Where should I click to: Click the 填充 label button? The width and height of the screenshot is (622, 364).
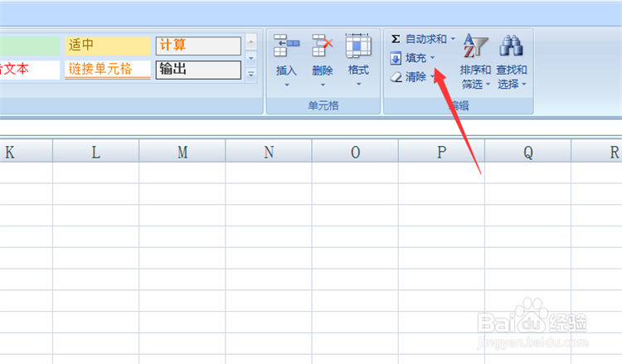pos(415,58)
